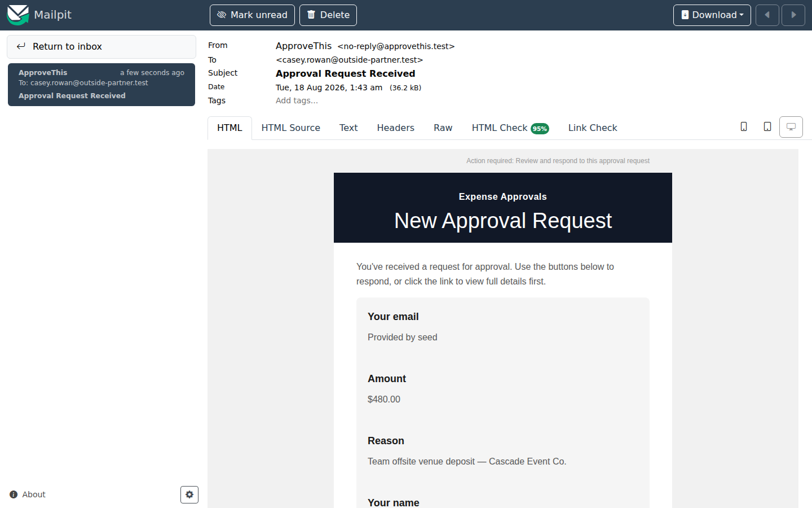Show the Headers tab

coord(396,128)
